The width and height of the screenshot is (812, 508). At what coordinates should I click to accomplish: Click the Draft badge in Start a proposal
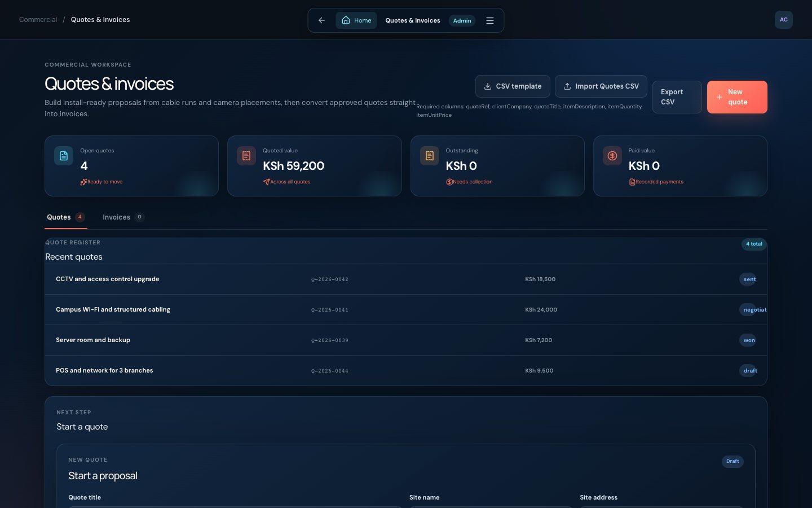(x=732, y=461)
